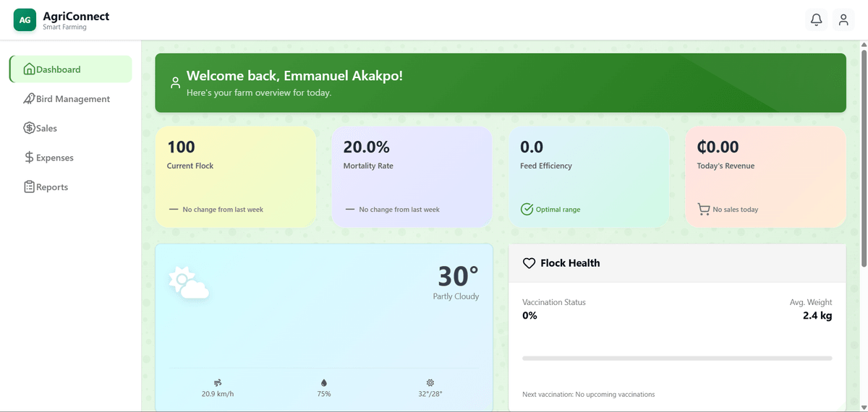This screenshot has height=412, width=868.
Task: Click the welcome banner user icon
Action: tap(175, 82)
